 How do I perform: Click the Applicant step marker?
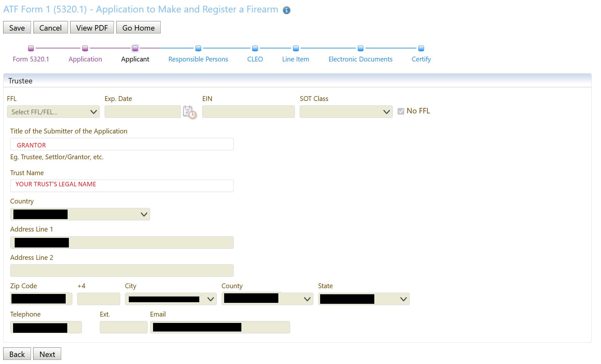tap(135, 48)
